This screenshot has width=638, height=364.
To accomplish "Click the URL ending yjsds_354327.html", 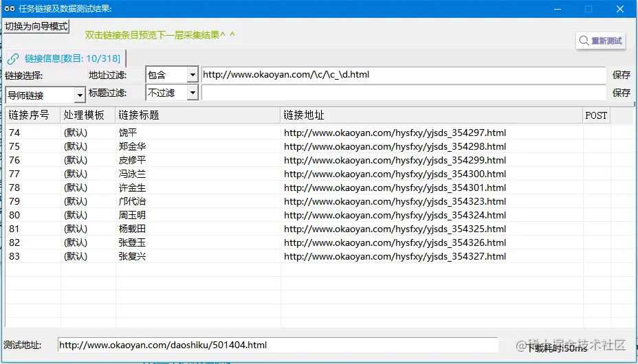I will (x=395, y=257).
